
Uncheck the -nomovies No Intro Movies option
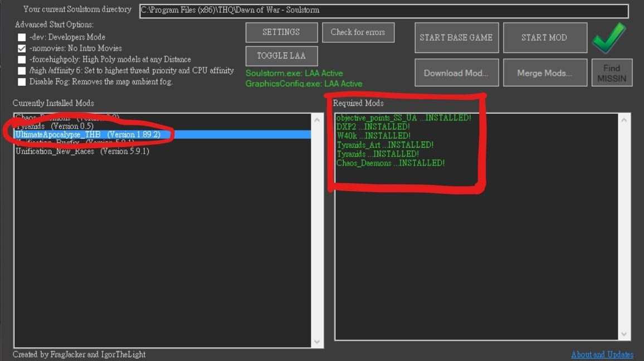coord(22,48)
